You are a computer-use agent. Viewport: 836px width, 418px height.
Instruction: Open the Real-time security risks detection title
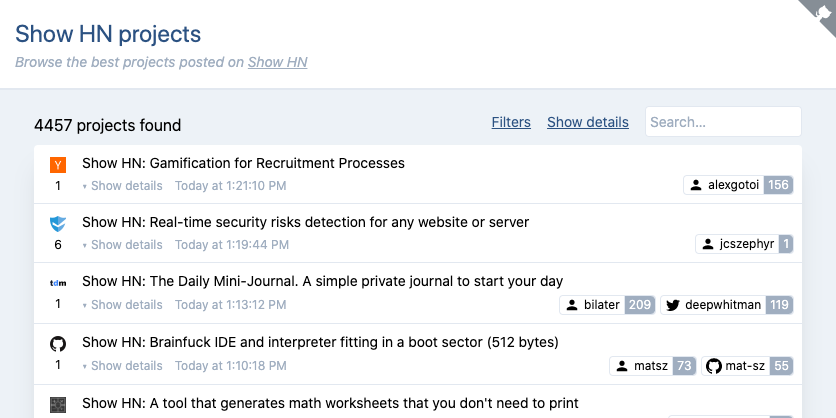click(306, 222)
